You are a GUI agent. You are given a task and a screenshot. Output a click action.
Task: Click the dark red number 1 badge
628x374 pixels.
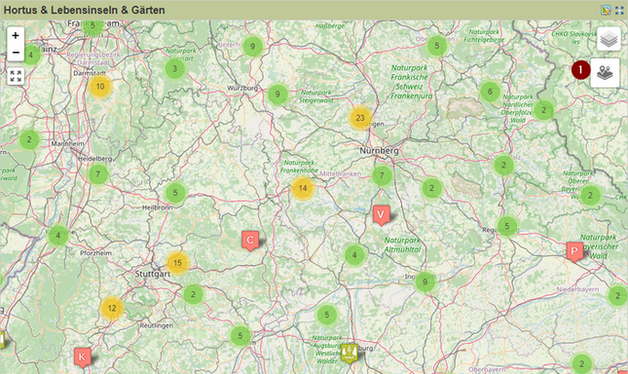pyautogui.click(x=581, y=70)
